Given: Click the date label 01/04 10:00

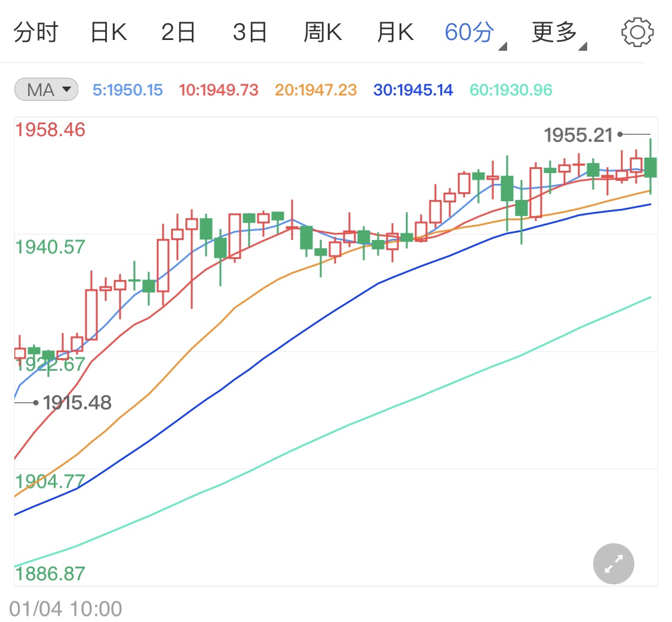Looking at the screenshot, I should coord(66,609).
